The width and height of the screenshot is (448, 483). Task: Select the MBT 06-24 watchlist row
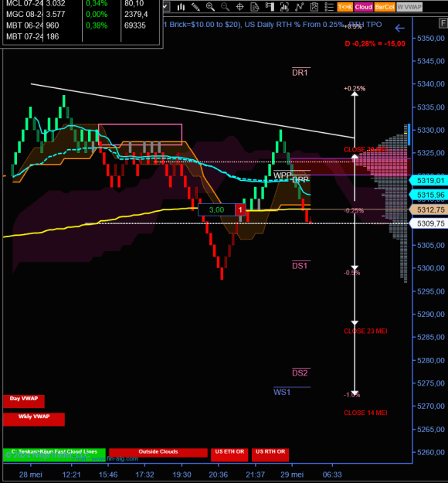click(x=80, y=26)
